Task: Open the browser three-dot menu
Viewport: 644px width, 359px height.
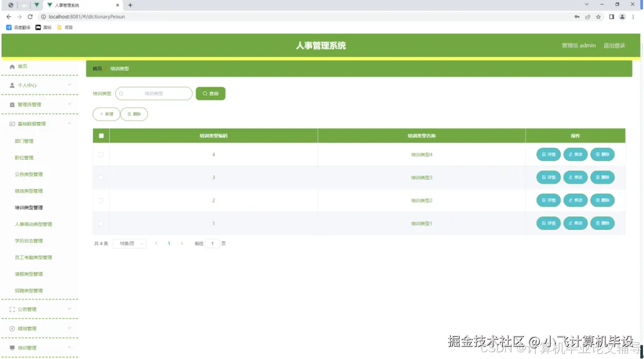Action: (633, 16)
